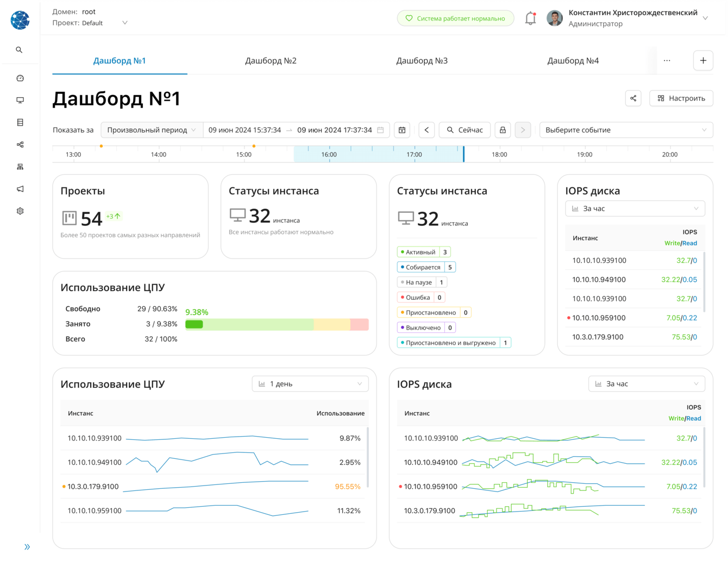This screenshot has height=561, width=728.
Task: Open the 1 день period dropdown
Action: pyautogui.click(x=310, y=384)
